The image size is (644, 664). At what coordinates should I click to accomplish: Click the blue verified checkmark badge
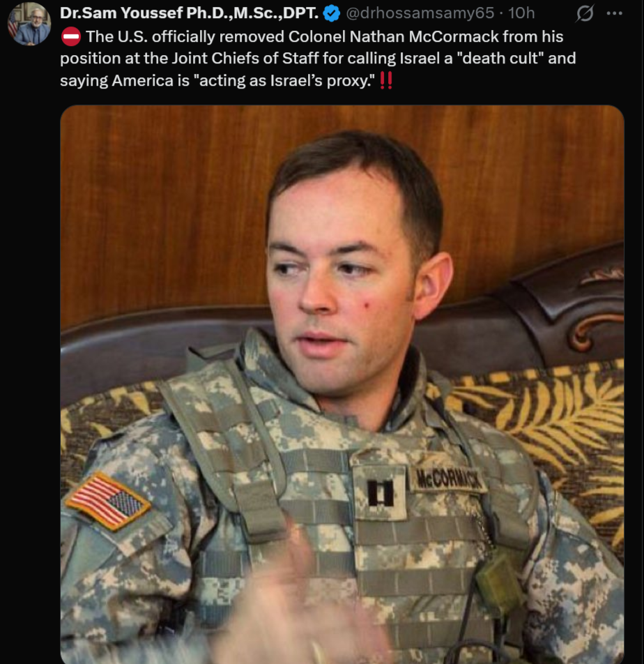(331, 13)
